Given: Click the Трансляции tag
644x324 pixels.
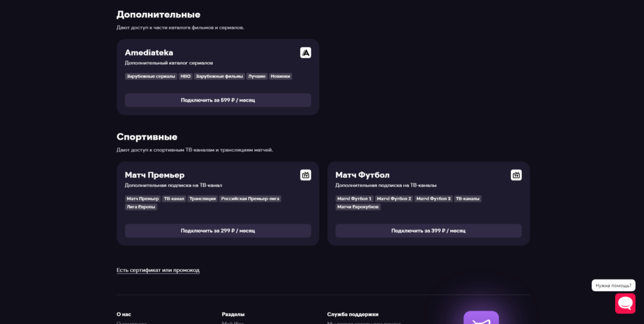Looking at the screenshot, I should click(x=203, y=199).
